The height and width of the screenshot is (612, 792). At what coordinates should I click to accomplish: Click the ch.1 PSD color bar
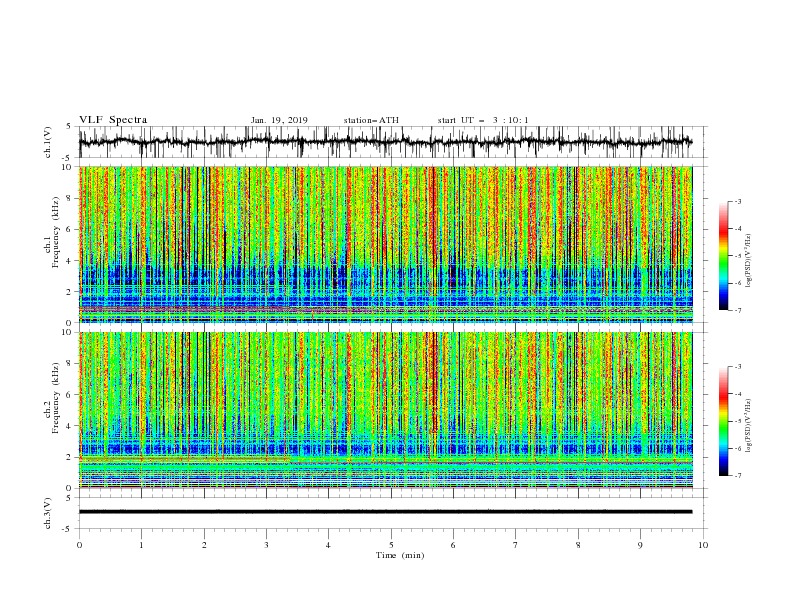coord(723,256)
